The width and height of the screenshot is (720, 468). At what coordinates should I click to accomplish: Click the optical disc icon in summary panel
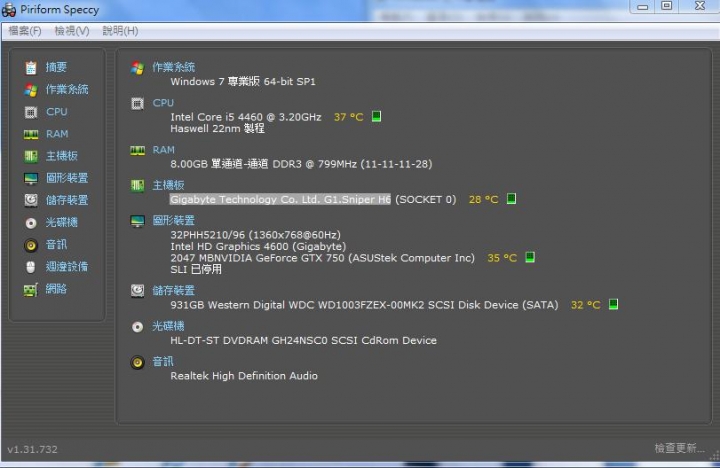[137, 327]
